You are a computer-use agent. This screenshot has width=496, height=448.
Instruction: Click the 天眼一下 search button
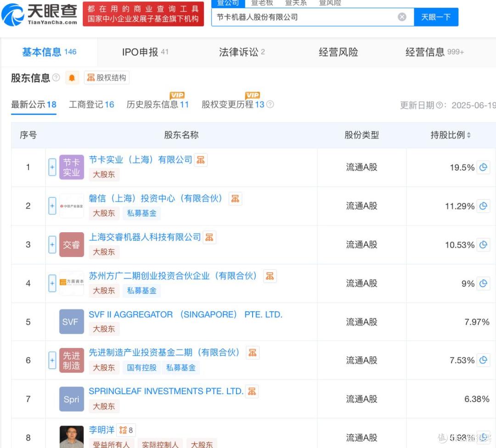[x=436, y=17]
